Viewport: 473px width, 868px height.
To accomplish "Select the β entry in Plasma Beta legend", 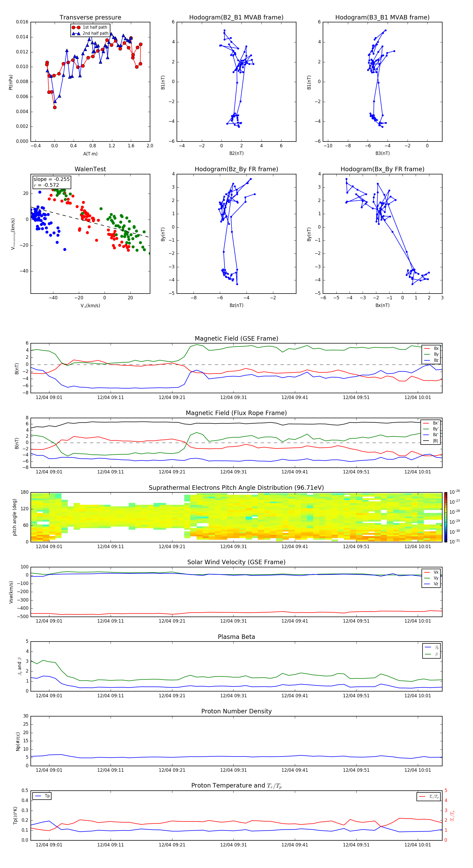I will (432, 654).
